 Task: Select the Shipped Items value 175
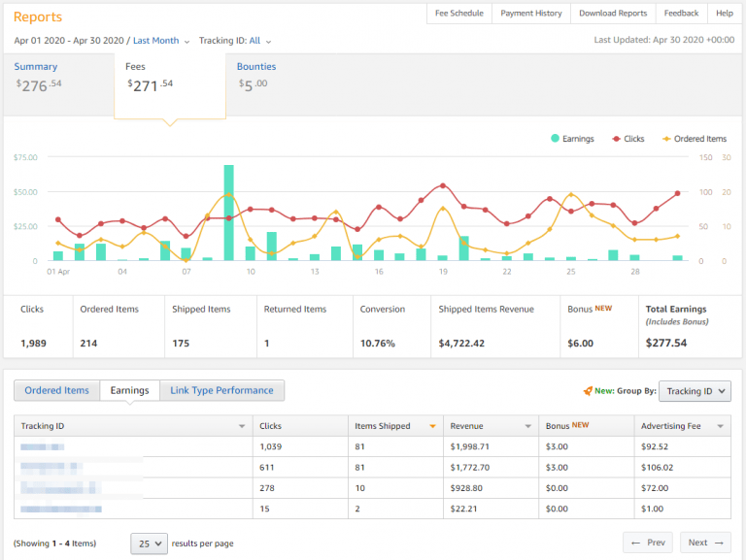point(181,344)
